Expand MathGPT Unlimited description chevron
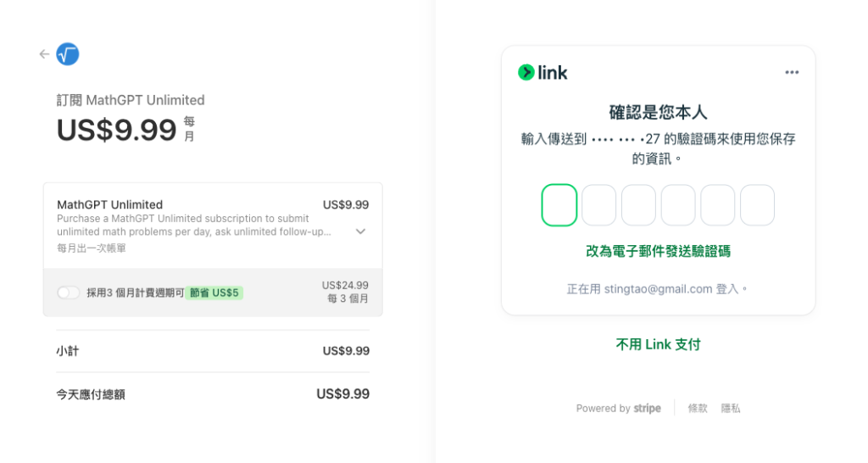The width and height of the screenshot is (868, 463). [360, 231]
